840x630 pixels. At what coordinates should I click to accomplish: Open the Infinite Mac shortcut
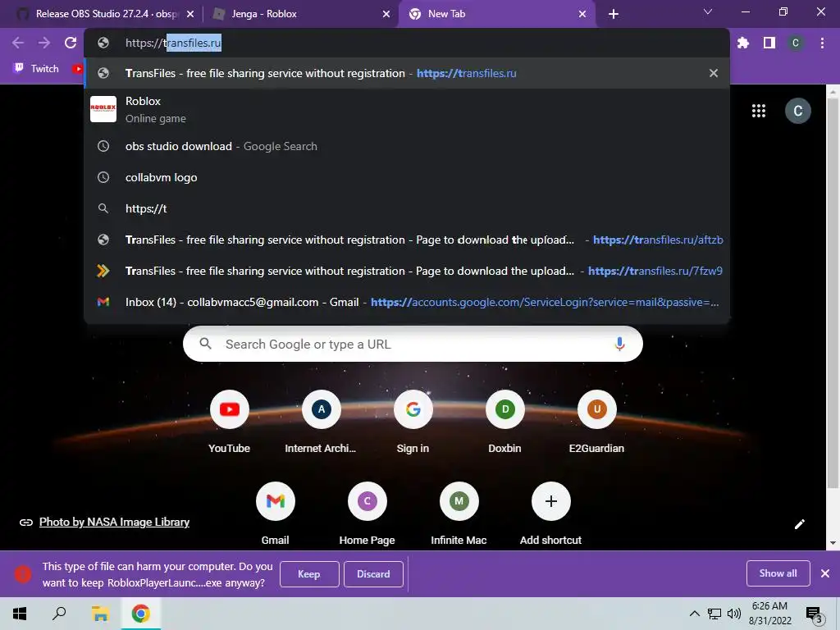click(459, 514)
